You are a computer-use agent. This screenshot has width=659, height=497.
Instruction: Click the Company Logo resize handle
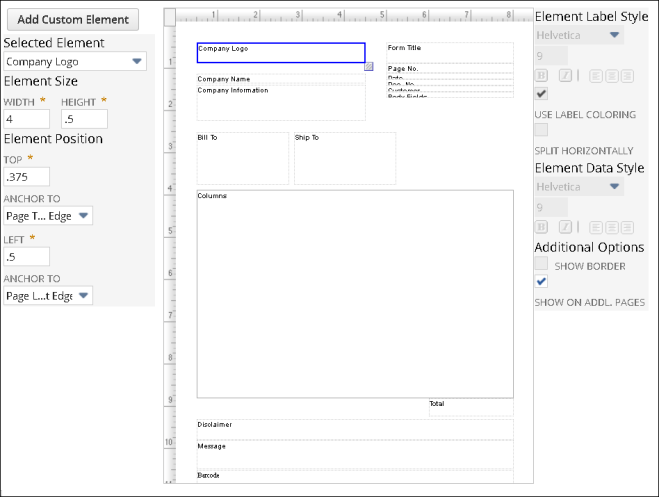(369, 67)
